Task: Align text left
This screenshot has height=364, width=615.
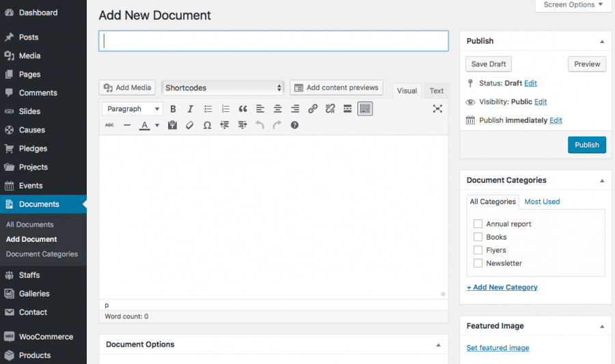Action: tap(260, 109)
